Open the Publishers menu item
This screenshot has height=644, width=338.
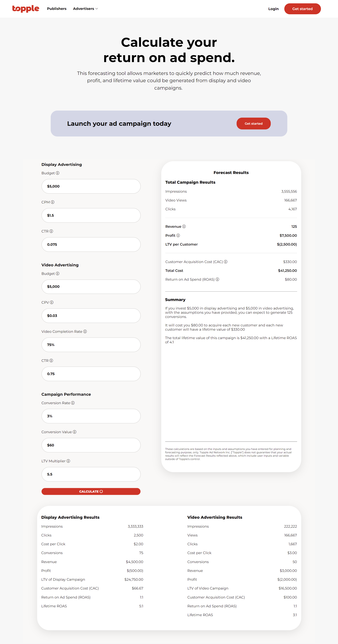57,9
